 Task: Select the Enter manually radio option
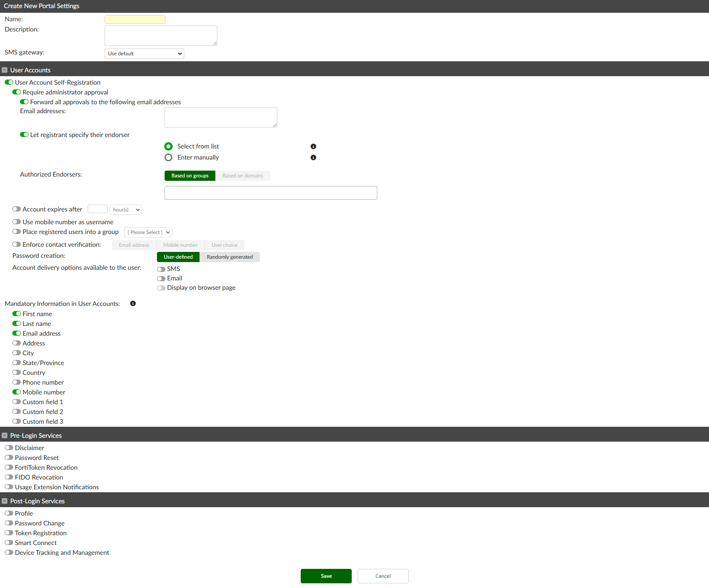(168, 157)
